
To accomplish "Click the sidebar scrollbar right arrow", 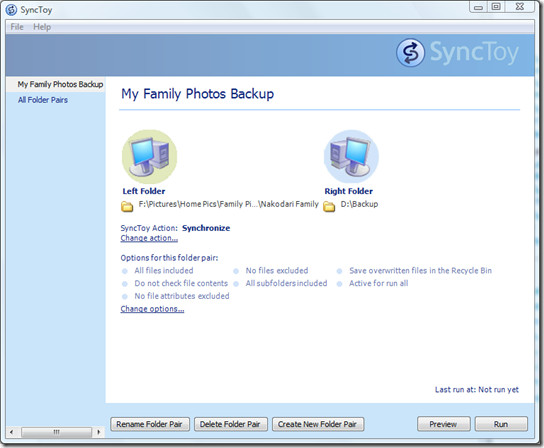I will [99, 432].
